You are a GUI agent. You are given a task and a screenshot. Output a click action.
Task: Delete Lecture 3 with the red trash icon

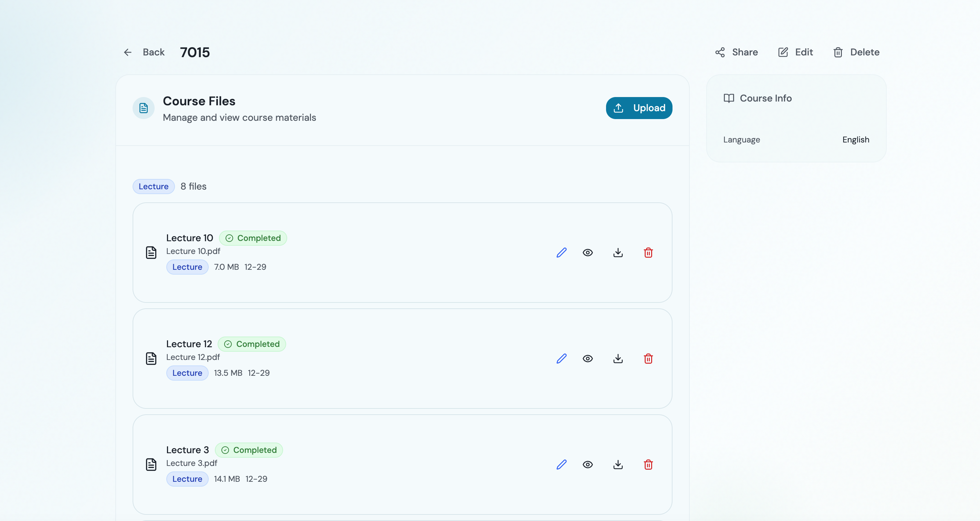pyautogui.click(x=649, y=464)
